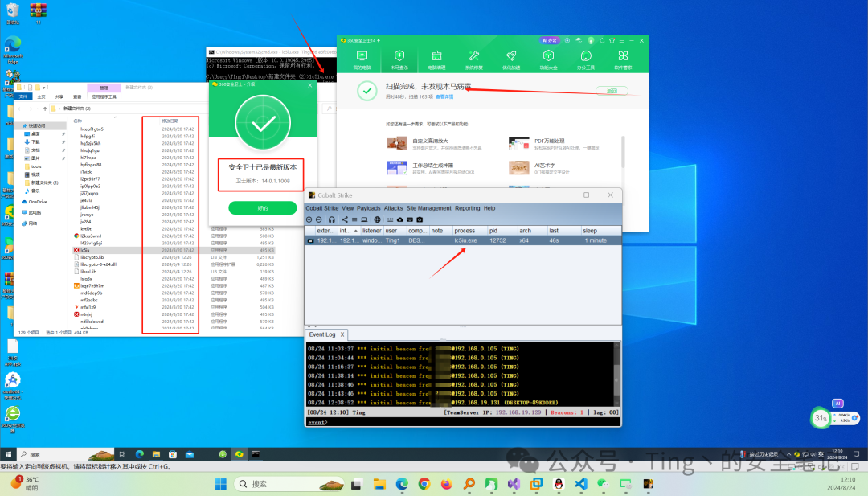Click the connect (plus) toolbar icon in Cobalt Strike
The width and height of the screenshot is (868, 496).
point(309,219)
